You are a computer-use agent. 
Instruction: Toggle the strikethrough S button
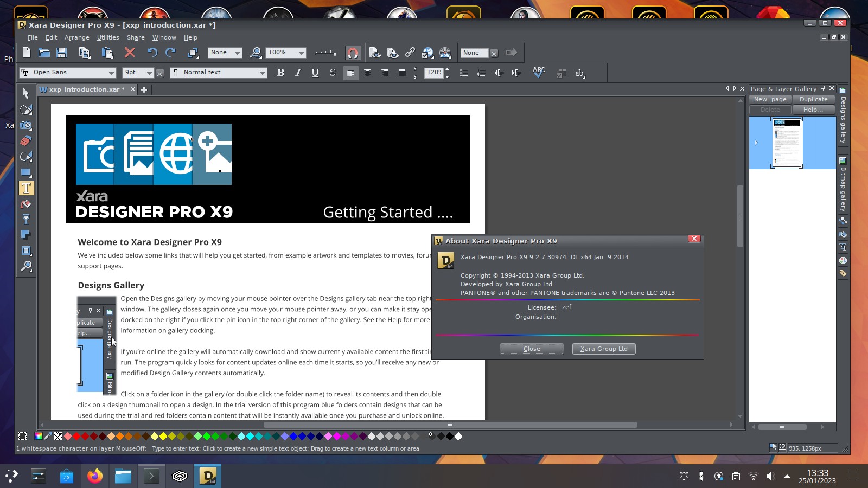pos(333,73)
